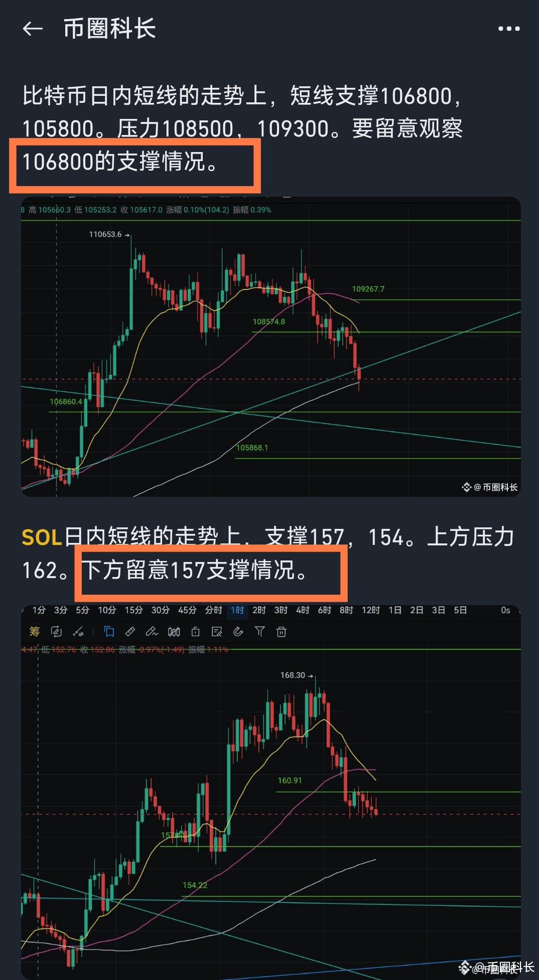Open the Bitcoin chart image
Screen dimensions: 539x980
(x=271, y=347)
